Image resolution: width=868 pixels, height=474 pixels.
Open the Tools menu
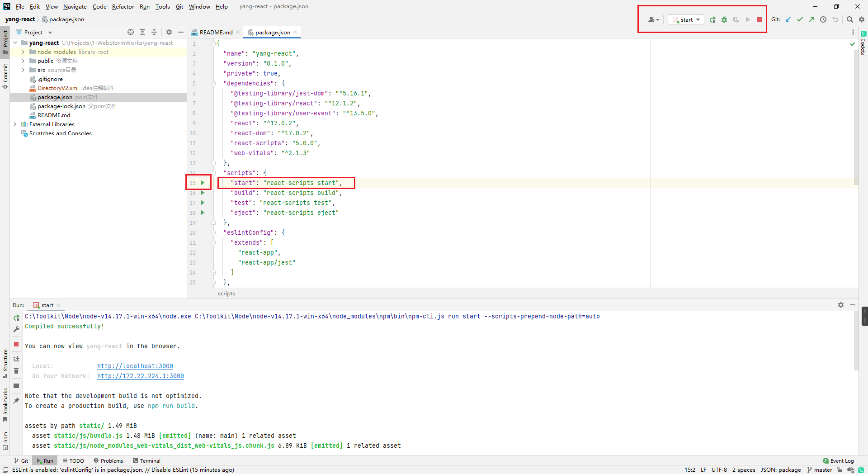[162, 6]
